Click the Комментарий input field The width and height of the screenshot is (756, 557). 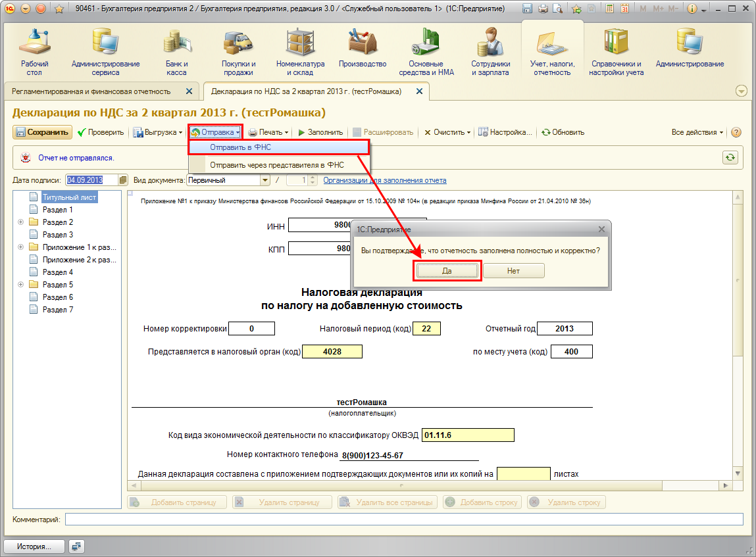point(404,520)
